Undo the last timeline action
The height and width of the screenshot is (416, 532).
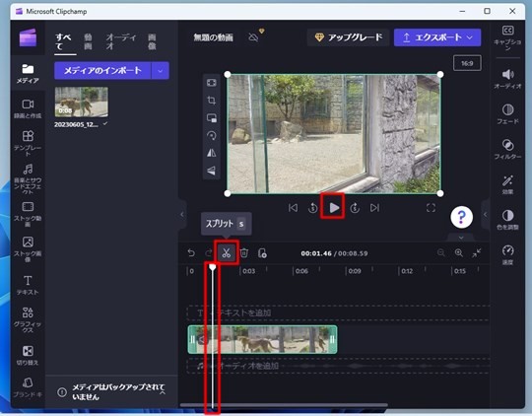tap(191, 252)
